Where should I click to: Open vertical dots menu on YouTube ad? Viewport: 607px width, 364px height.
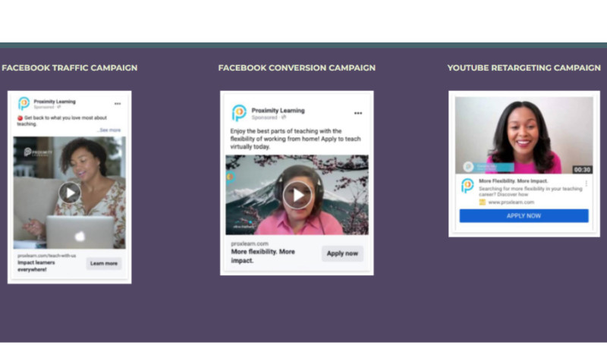(x=586, y=184)
